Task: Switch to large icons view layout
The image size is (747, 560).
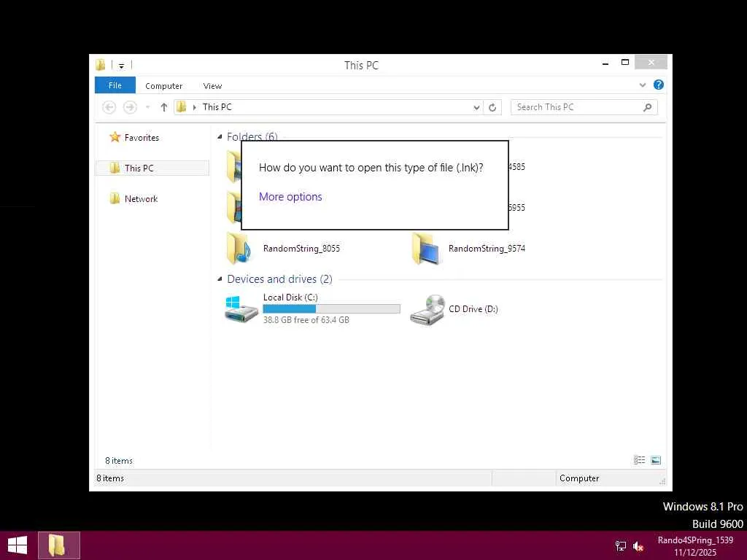Action: pyautogui.click(x=656, y=460)
